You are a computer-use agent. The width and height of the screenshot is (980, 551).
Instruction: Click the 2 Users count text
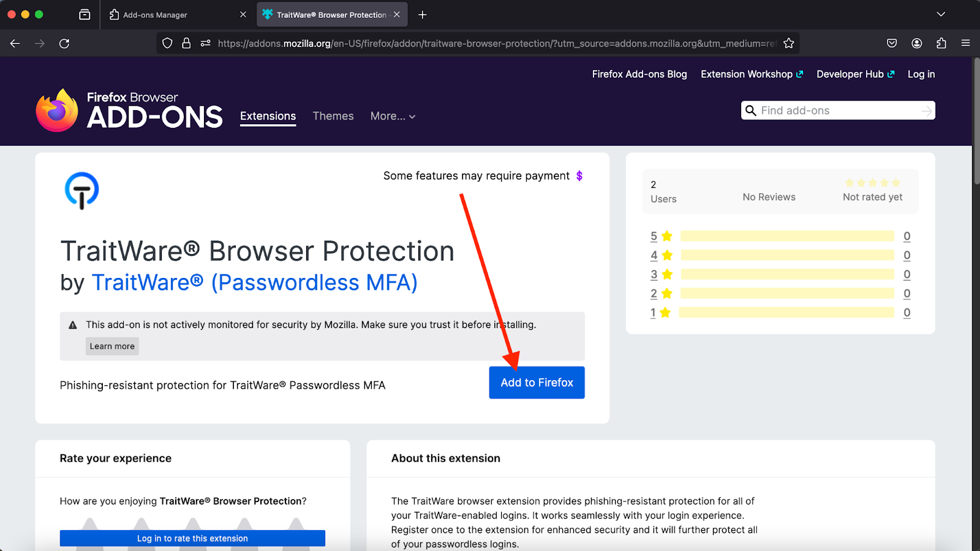coord(663,192)
